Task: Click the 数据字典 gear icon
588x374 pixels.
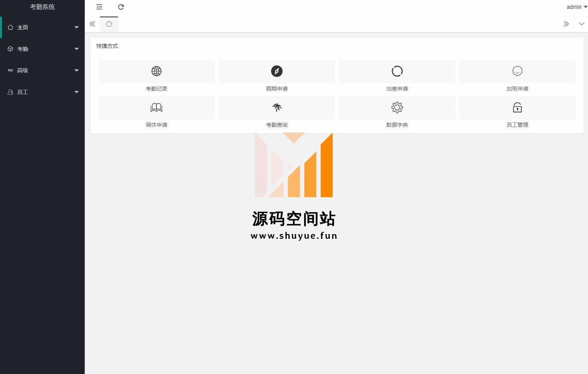Action: tap(397, 107)
